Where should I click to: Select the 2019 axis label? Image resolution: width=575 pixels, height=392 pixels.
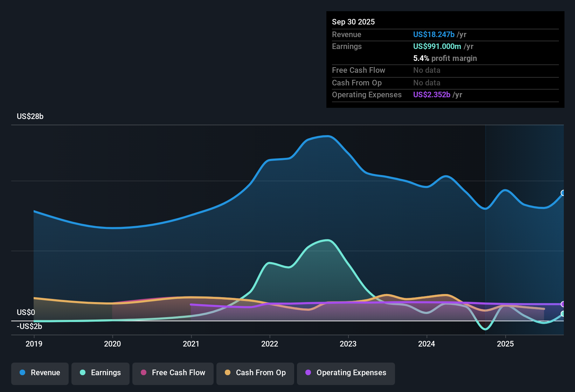pos(34,344)
